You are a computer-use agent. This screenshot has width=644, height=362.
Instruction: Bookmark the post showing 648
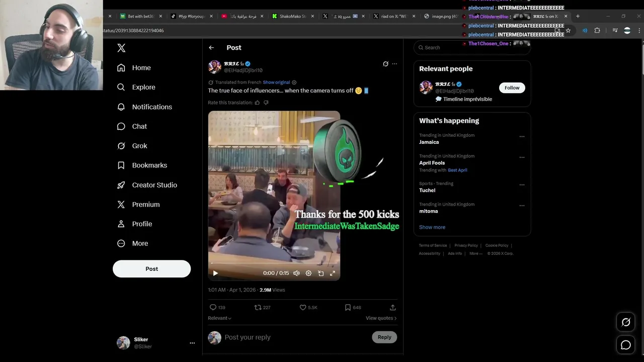pos(353,307)
